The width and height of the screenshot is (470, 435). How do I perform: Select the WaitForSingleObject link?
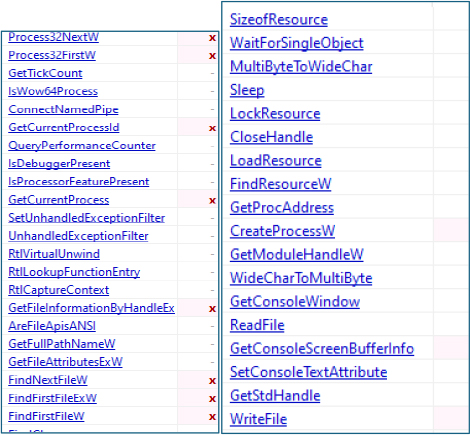(297, 43)
